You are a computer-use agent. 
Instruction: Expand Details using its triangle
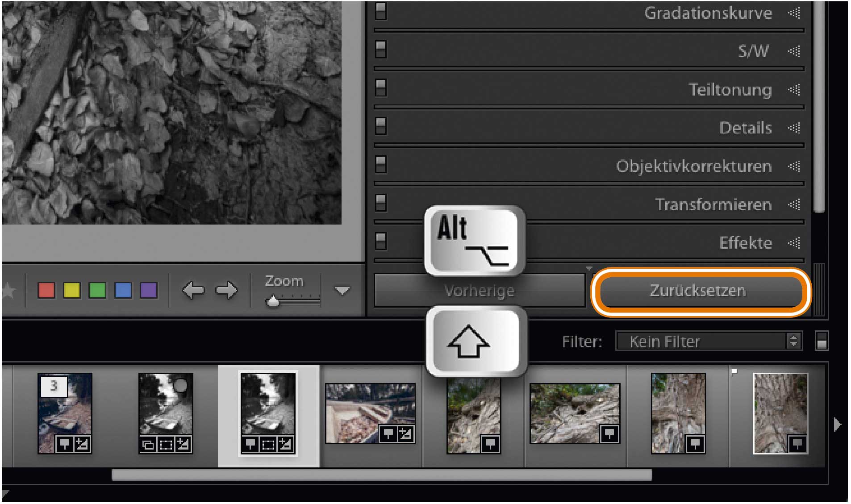tap(794, 128)
